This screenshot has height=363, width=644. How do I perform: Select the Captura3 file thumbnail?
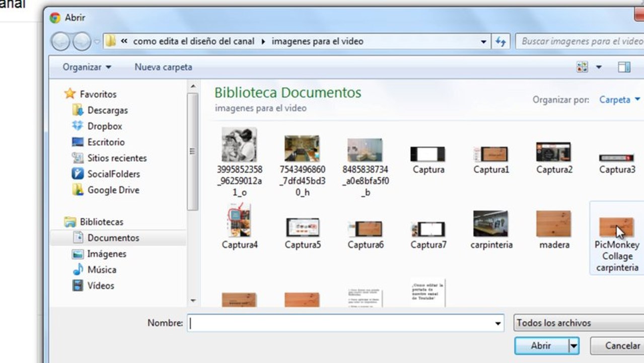[x=617, y=158]
